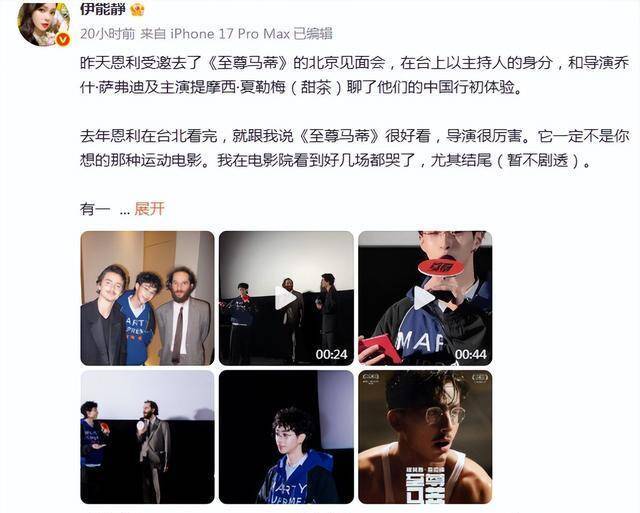Open the movie poster image thumbnail
640x513 pixels.
(425, 437)
